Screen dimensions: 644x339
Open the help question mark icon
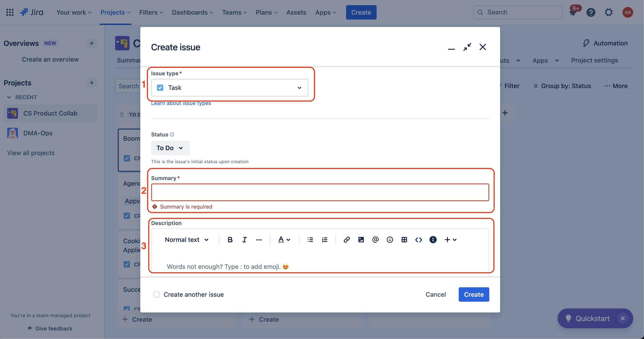pyautogui.click(x=591, y=12)
